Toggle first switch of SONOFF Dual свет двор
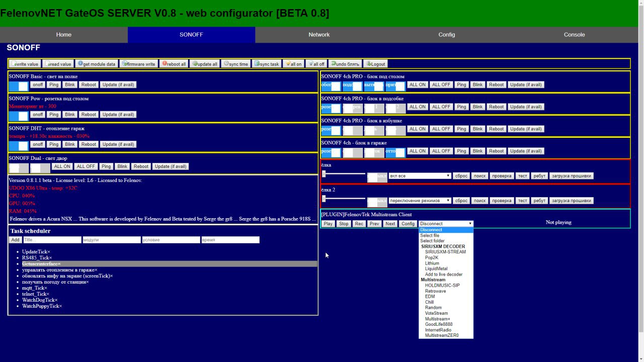 (19, 168)
